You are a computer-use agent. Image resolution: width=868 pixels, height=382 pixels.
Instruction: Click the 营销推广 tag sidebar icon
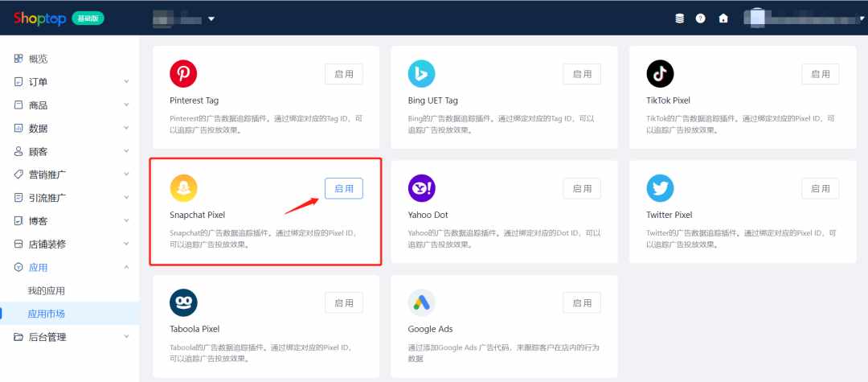click(x=18, y=175)
